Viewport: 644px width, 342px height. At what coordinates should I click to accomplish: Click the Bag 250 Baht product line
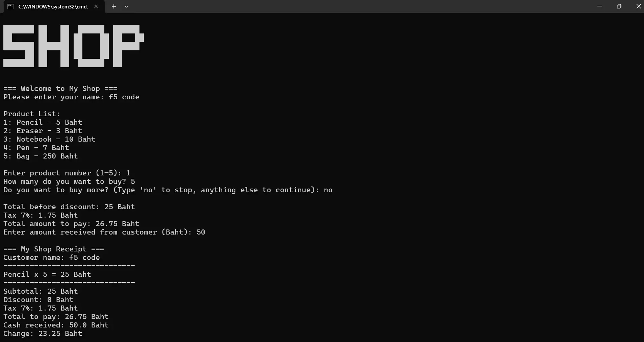click(40, 156)
